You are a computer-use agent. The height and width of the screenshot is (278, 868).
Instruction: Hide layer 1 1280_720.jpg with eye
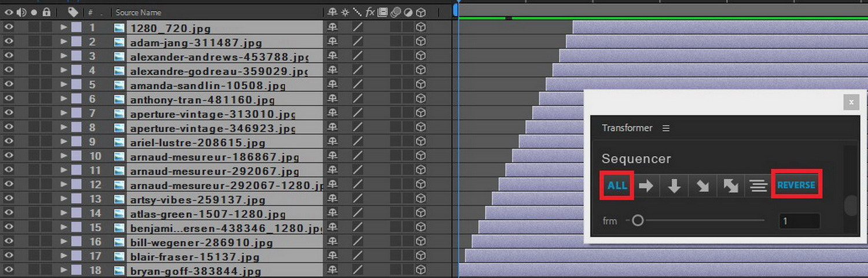[8, 27]
